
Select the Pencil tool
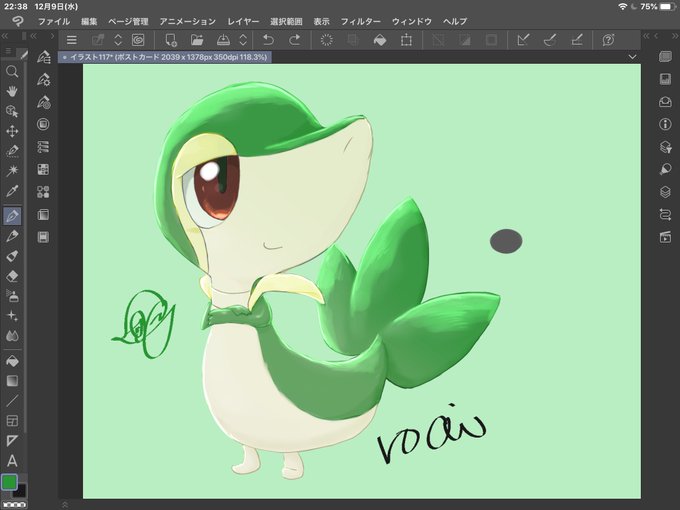coord(12,235)
